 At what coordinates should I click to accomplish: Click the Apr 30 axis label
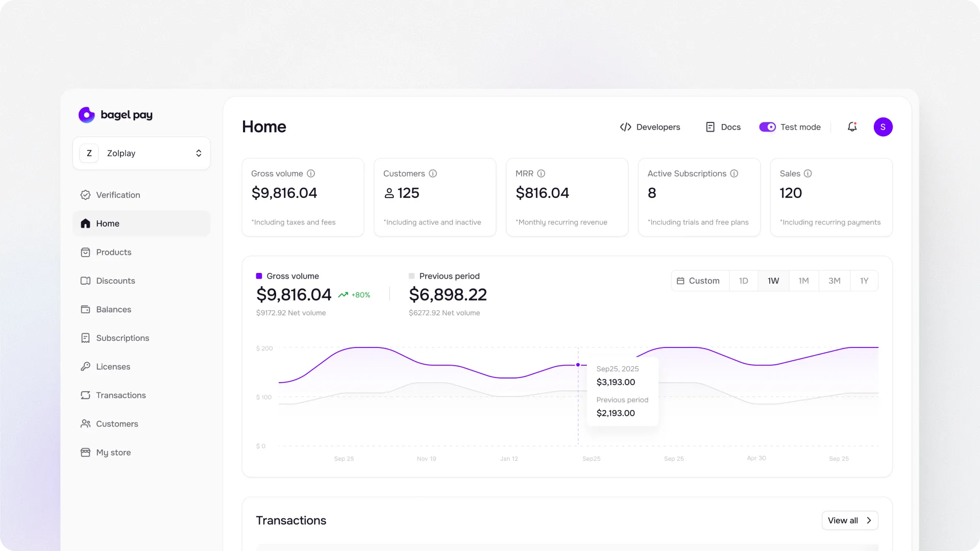pyautogui.click(x=756, y=458)
